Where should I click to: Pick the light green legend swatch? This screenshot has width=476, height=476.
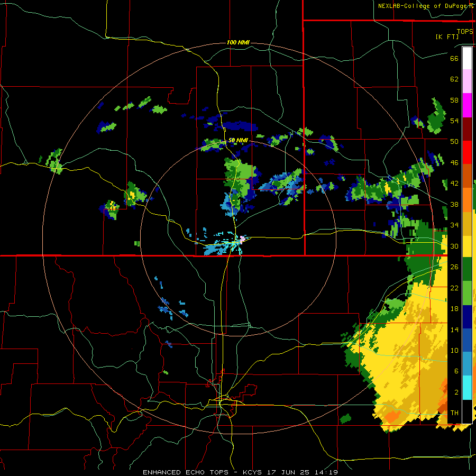(x=467, y=293)
